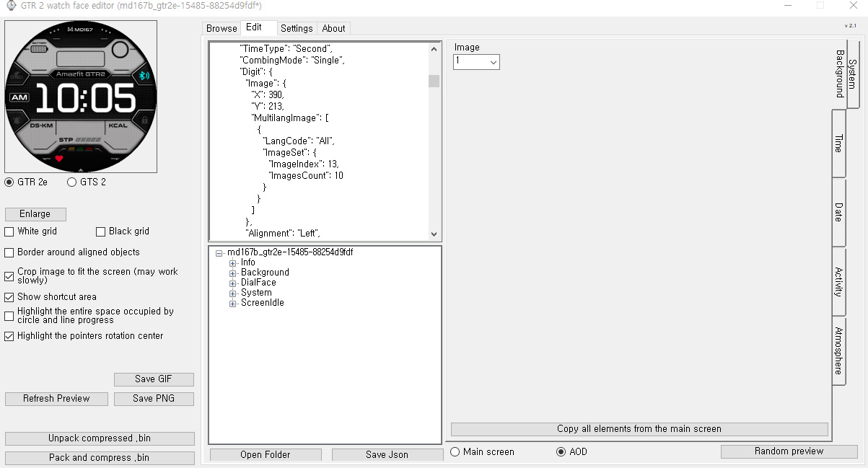
Task: Click the Save Json button
Action: pyautogui.click(x=387, y=455)
